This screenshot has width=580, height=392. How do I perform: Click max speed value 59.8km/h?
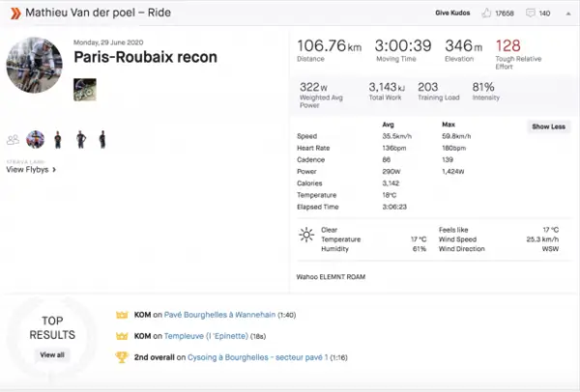[x=456, y=136]
